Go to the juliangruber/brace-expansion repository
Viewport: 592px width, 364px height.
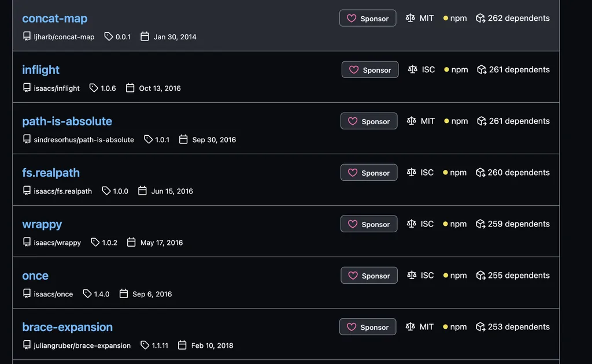82,346
